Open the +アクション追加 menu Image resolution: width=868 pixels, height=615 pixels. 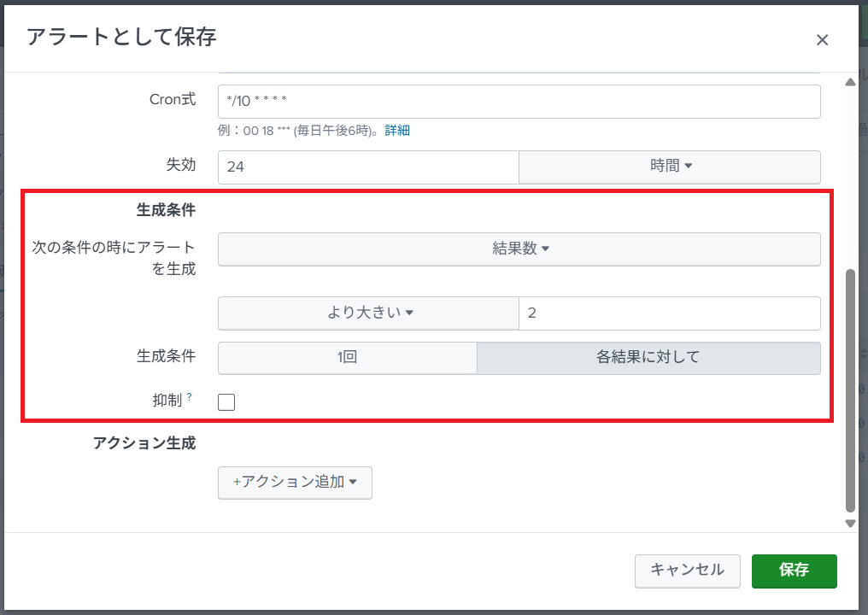click(x=295, y=482)
